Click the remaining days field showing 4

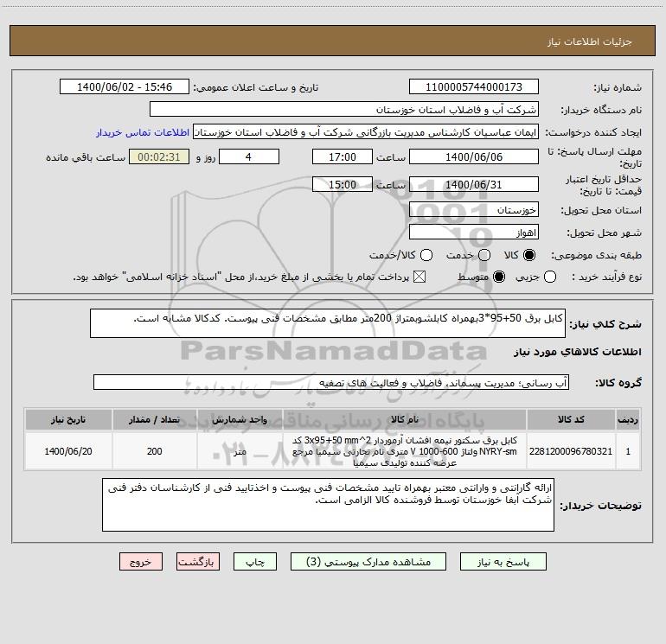pyautogui.click(x=249, y=156)
